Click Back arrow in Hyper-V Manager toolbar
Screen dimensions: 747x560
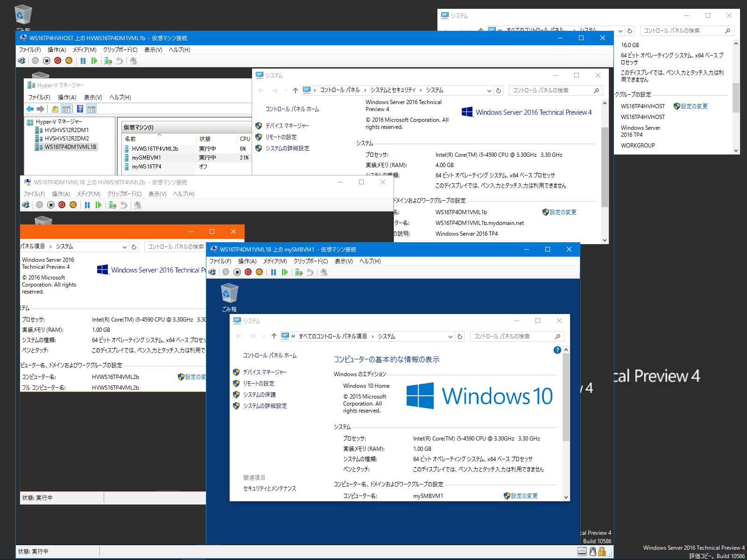click(x=30, y=109)
